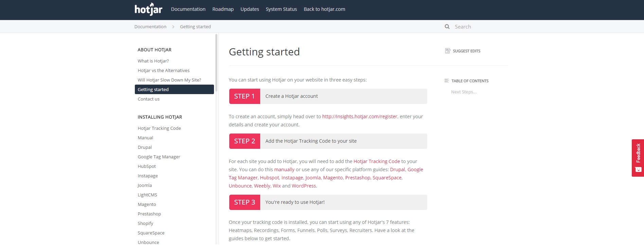Open Google Tag Manager sidebar item

tap(159, 157)
